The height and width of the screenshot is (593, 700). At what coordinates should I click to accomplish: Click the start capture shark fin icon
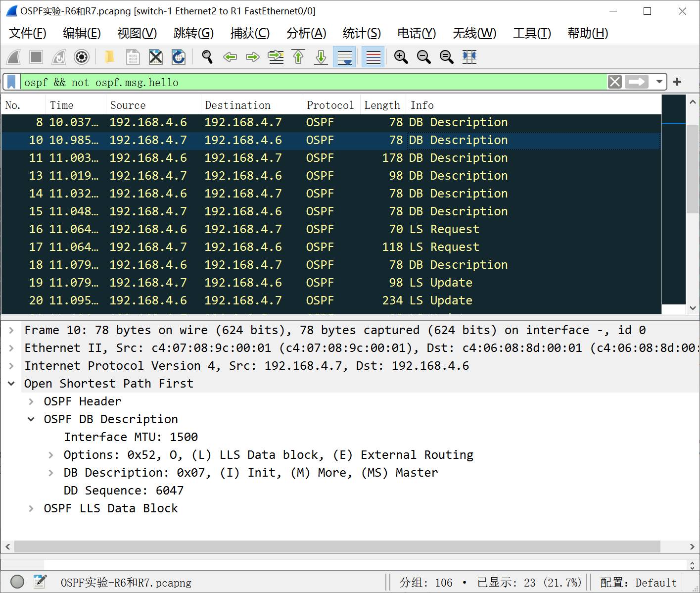tap(14, 57)
